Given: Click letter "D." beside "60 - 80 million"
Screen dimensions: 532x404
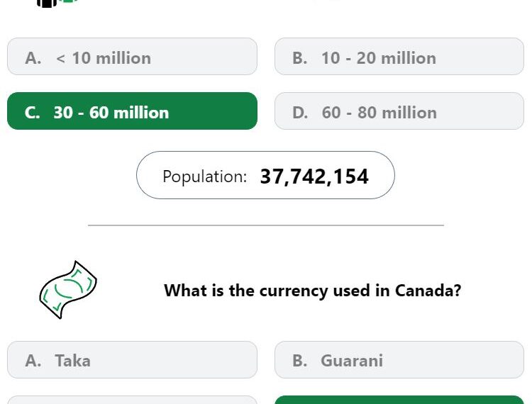Looking at the screenshot, I should pos(300,113).
